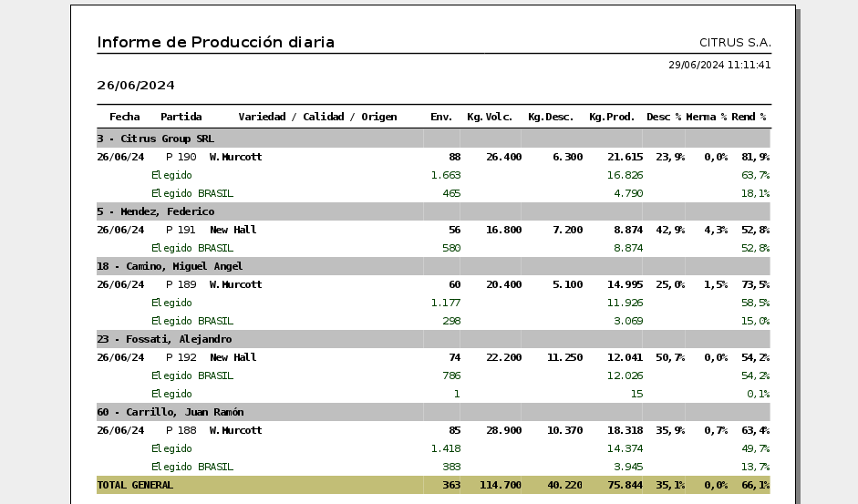Select group row '5 - Mendez, Federico'

tap(433, 211)
